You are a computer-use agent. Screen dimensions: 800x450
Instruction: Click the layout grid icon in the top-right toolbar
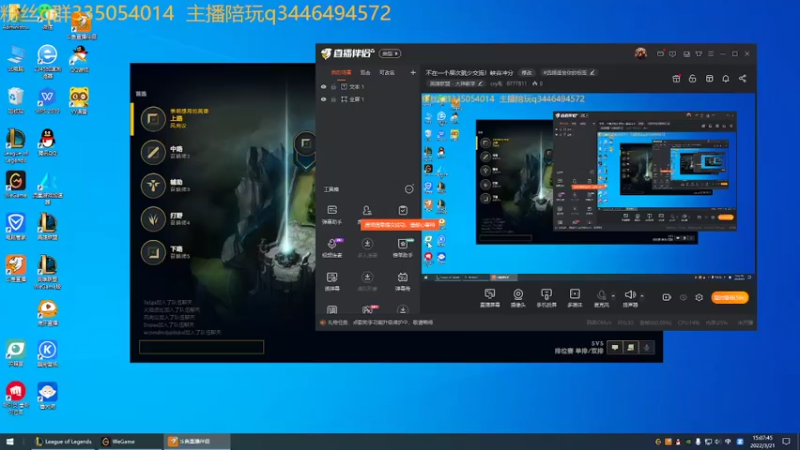[x=709, y=79]
